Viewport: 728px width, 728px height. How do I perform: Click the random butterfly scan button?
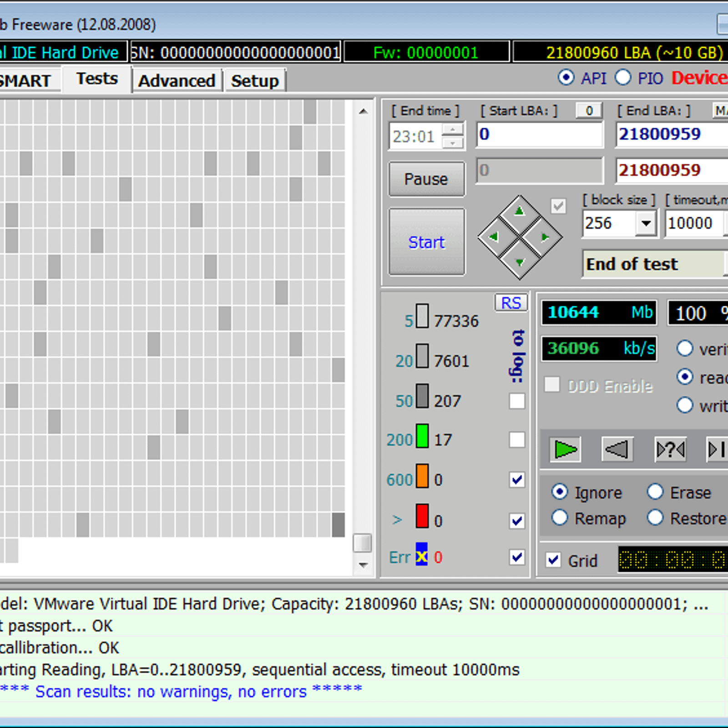point(670,450)
